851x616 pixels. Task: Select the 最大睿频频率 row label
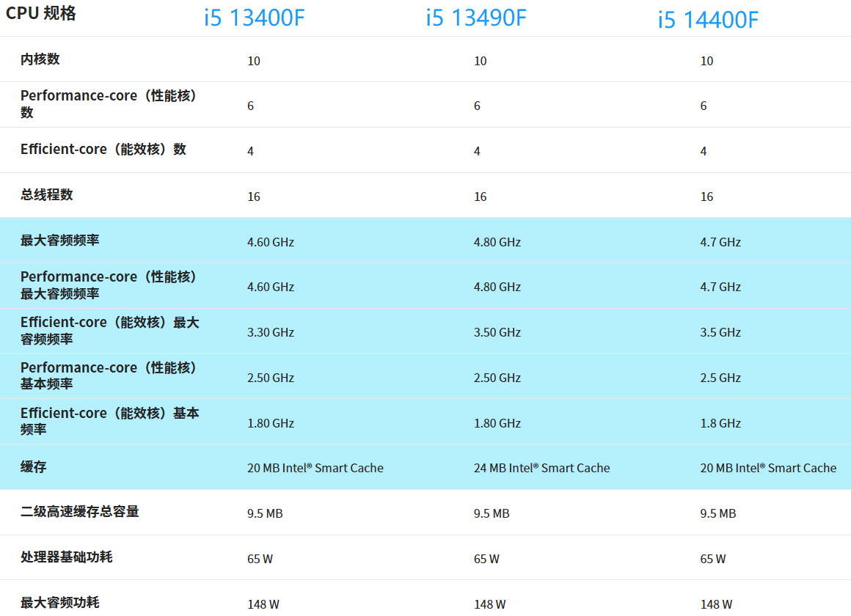tap(59, 241)
